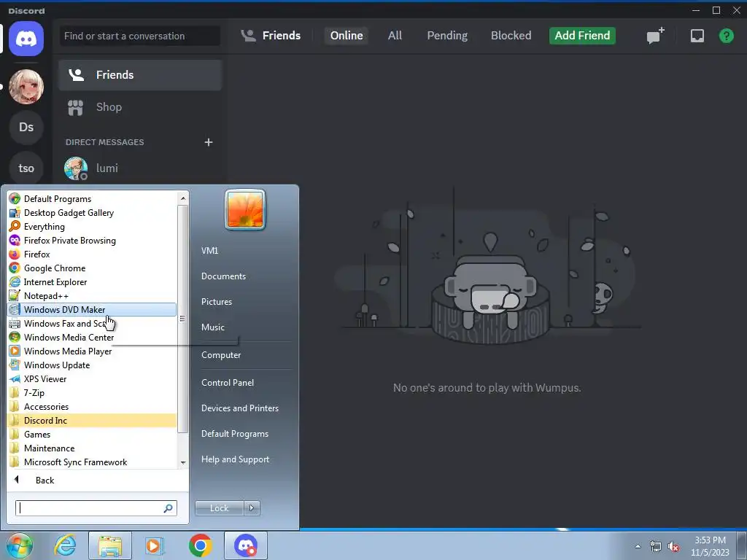
Task: Open Default Programs in right pane
Action: tap(235, 434)
